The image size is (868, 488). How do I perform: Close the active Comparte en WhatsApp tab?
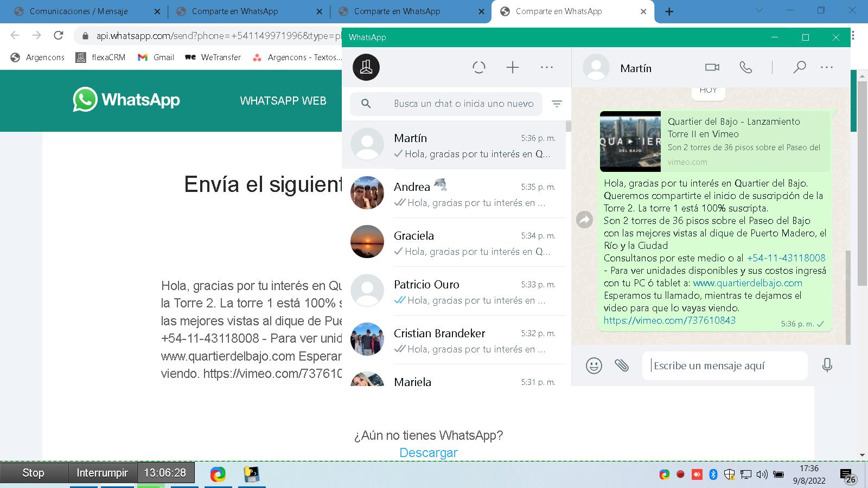[x=643, y=11]
